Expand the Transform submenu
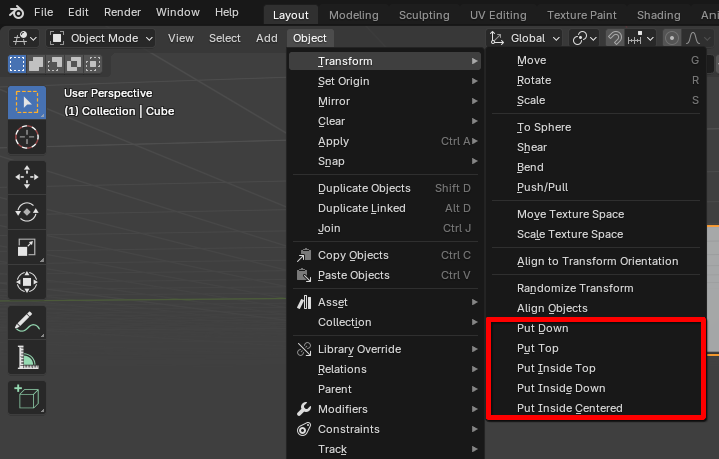Image resolution: width=719 pixels, height=459 pixels. pos(385,61)
